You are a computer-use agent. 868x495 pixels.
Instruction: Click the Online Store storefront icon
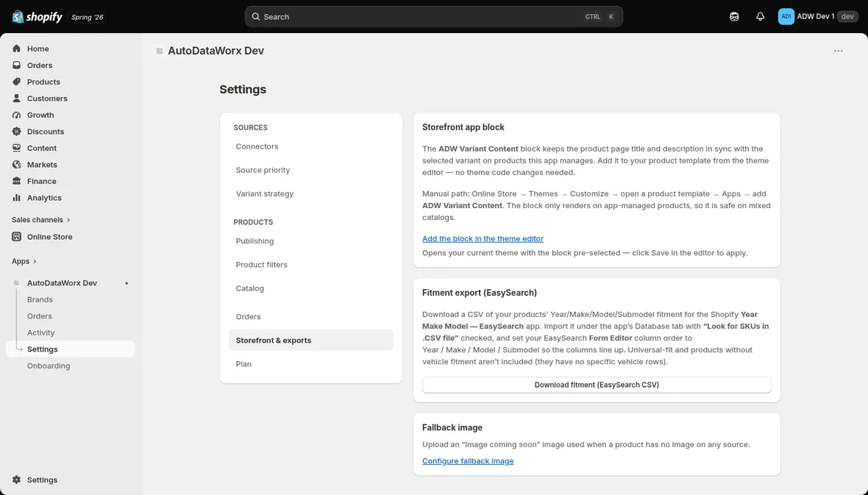[17, 237]
